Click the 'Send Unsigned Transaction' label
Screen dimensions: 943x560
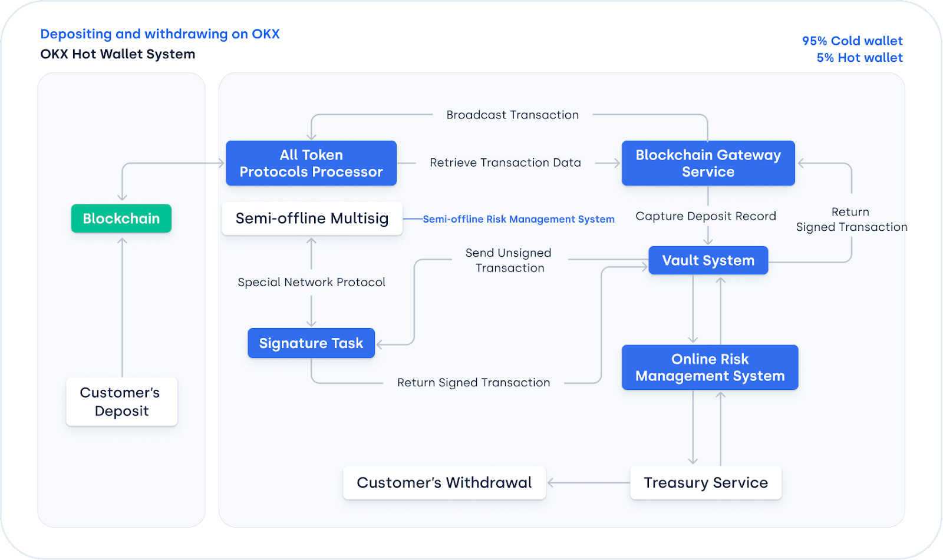click(x=509, y=260)
